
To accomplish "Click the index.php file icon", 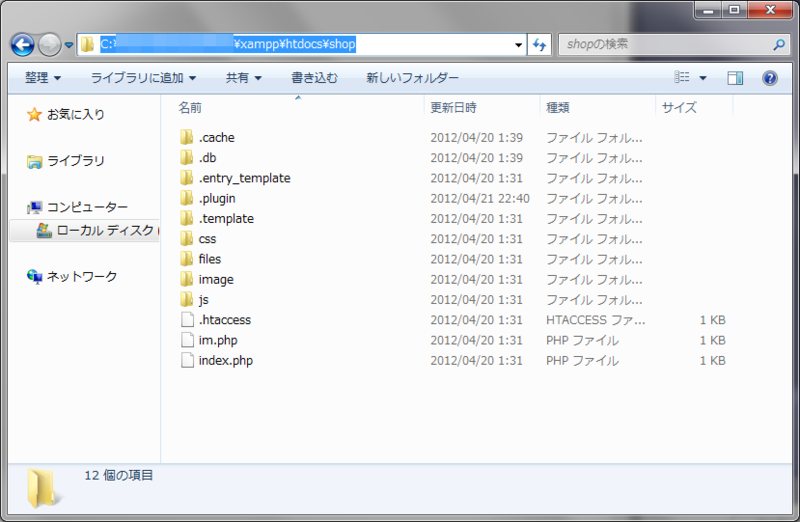I will point(187,360).
